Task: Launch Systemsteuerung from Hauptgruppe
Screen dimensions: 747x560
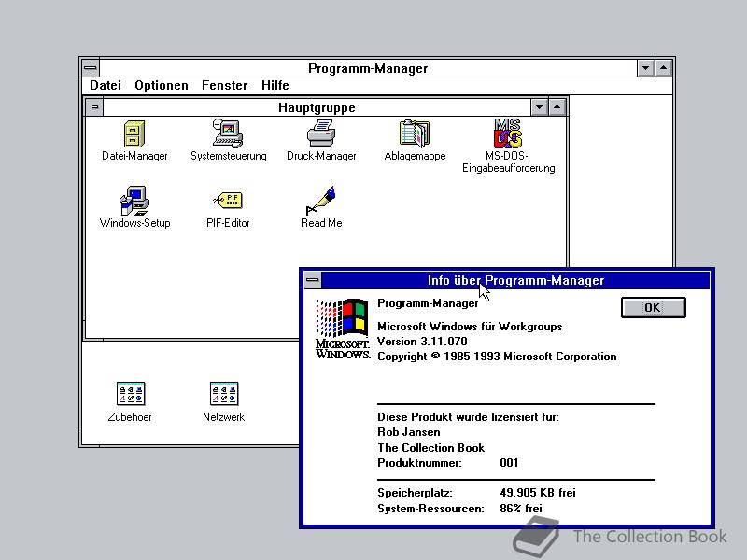Action: 228,133
